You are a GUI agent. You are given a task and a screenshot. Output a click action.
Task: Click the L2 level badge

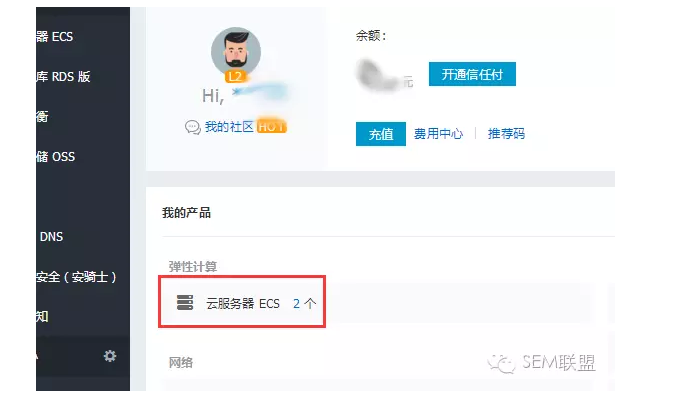235,76
